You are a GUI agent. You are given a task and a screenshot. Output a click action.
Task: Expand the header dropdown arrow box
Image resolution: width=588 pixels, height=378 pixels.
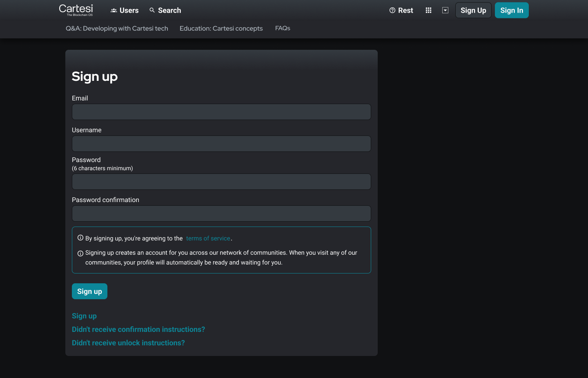[x=445, y=11]
